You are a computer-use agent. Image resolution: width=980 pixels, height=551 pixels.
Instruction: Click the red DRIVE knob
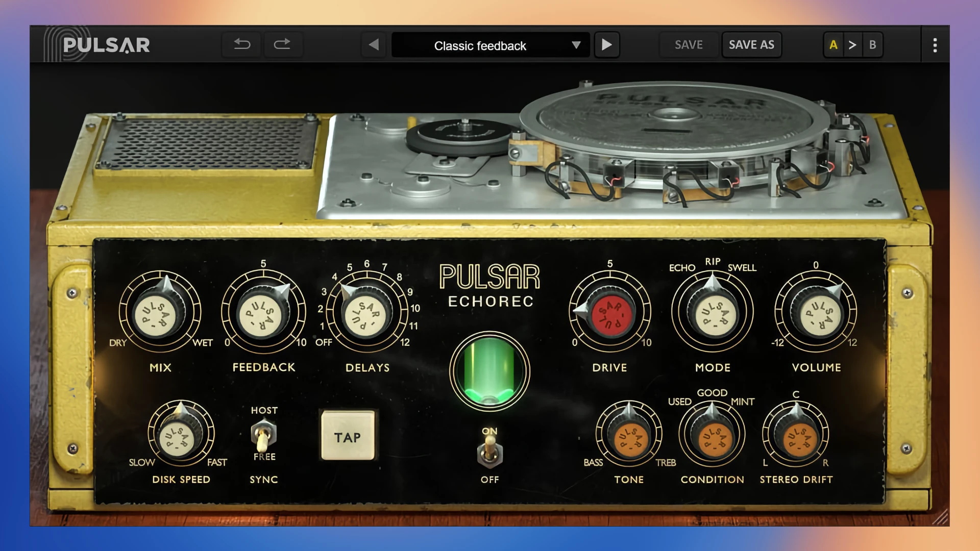[x=609, y=312]
